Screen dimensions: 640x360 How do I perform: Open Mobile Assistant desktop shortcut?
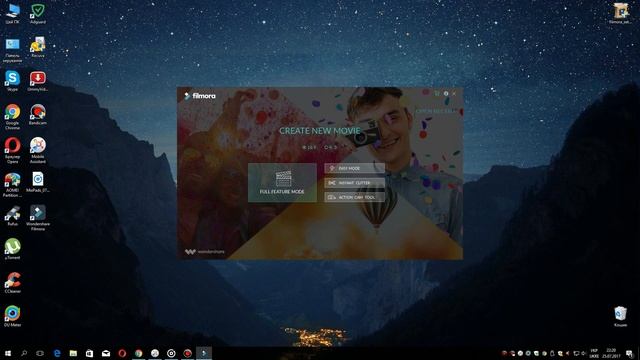click(x=38, y=150)
